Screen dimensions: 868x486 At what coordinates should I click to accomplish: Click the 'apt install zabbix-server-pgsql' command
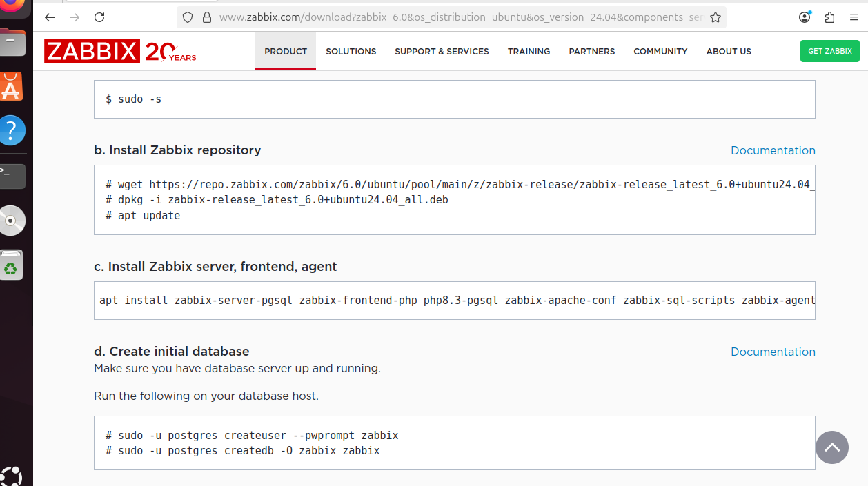457,301
